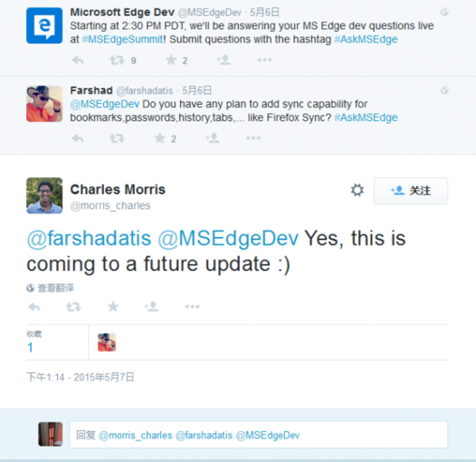Click reply arrow under Charles Morris tweet

click(34, 307)
